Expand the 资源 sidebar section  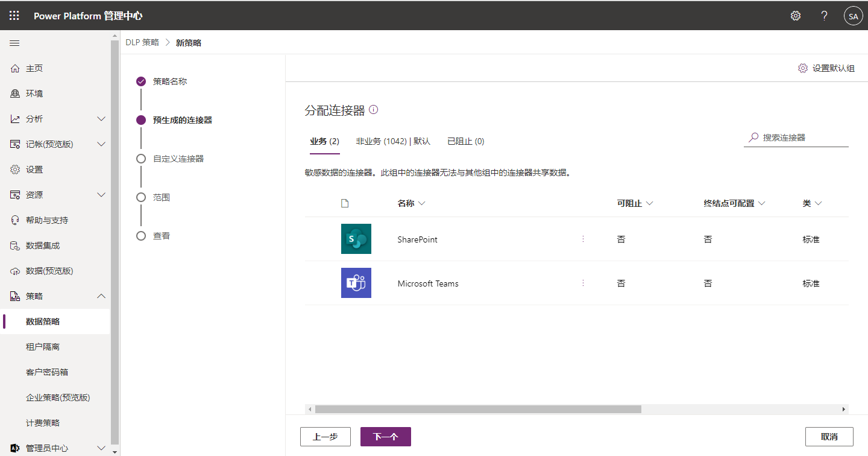(101, 195)
